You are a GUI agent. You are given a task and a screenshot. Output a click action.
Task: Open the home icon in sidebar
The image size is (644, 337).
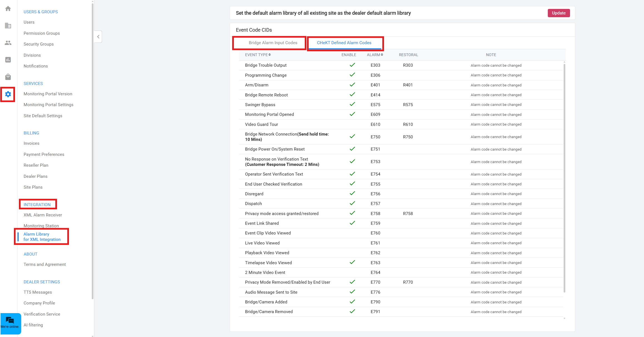(x=8, y=9)
